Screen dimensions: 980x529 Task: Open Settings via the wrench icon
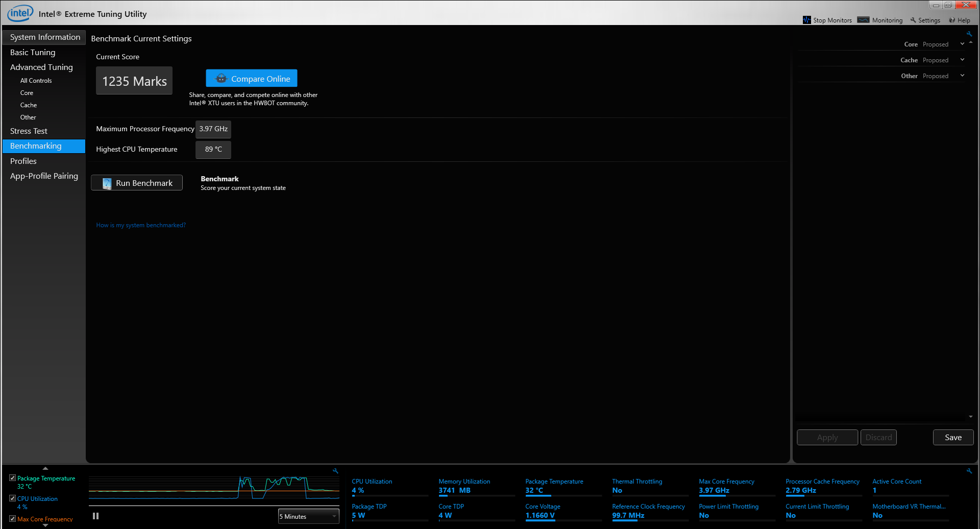pos(913,20)
